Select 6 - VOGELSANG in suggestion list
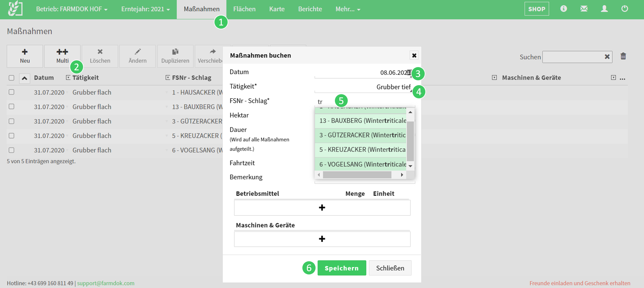Image resolution: width=644 pixels, height=288 pixels. tap(361, 164)
